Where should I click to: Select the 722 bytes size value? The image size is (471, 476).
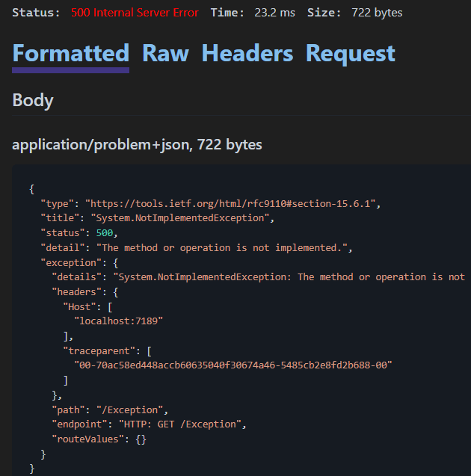tap(377, 13)
